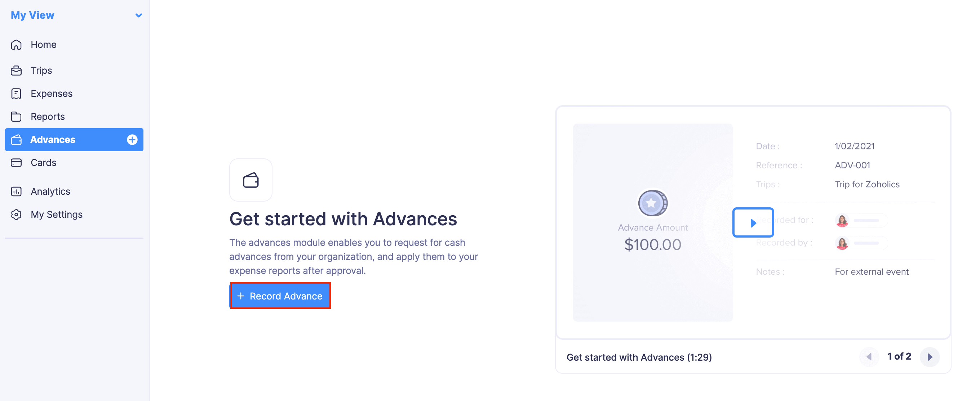The image size is (980, 401).
Task: Click the Record Advance button
Action: 280,296
